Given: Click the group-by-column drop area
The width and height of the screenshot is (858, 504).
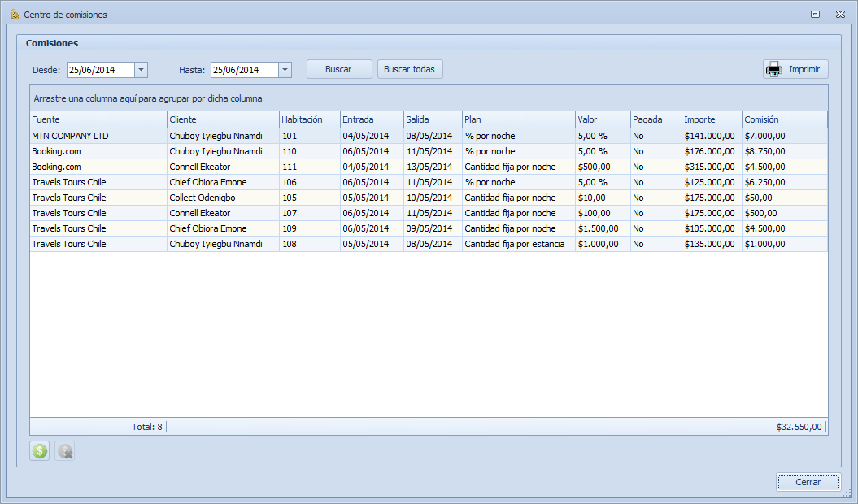Looking at the screenshot, I should (429, 98).
